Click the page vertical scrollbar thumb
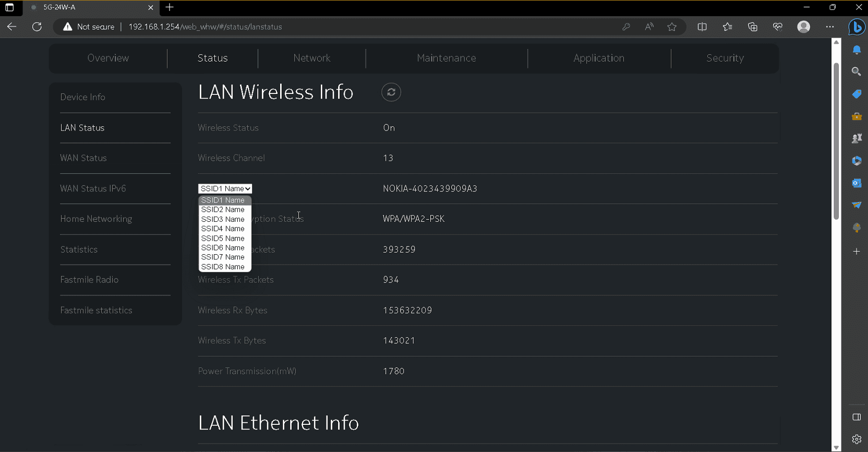The width and height of the screenshot is (868, 452). tap(836, 141)
